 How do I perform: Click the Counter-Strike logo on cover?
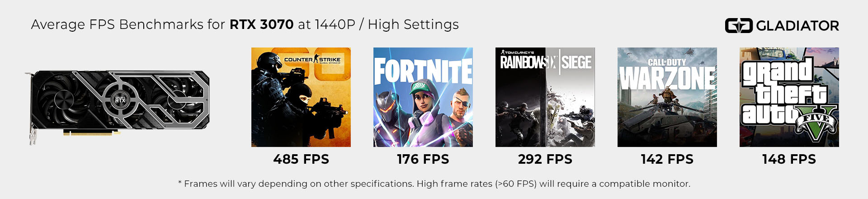coord(312,60)
